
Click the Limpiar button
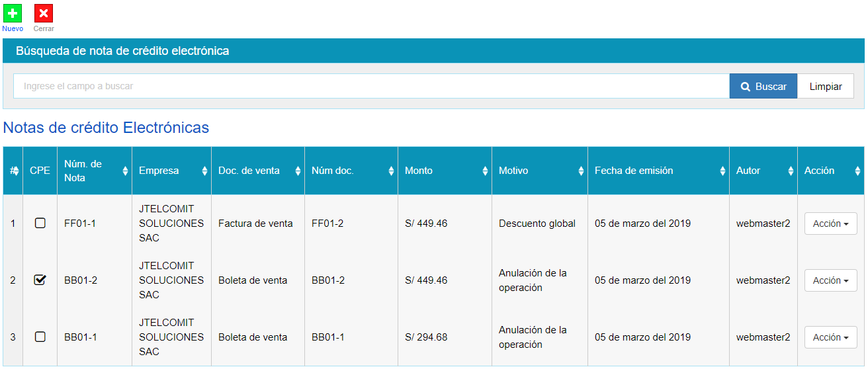[x=825, y=87]
